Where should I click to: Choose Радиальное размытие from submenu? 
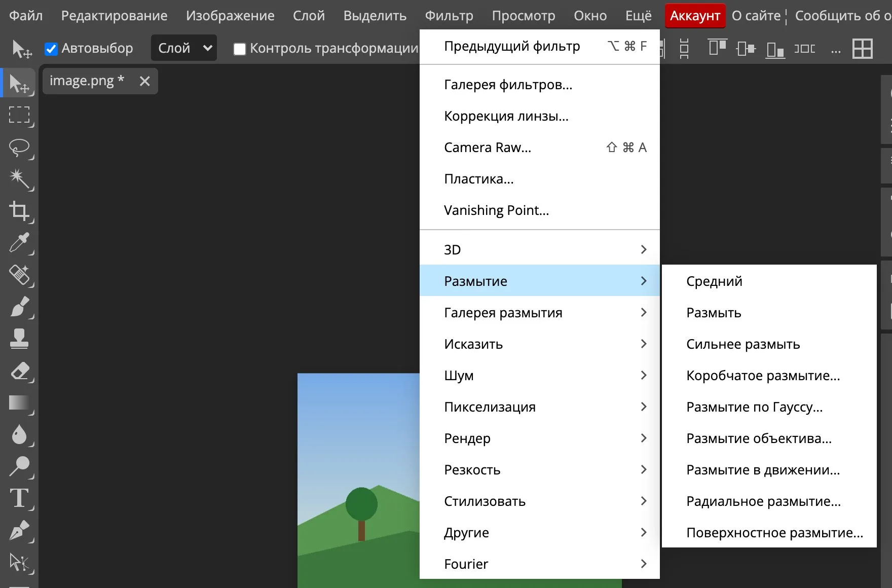(769, 501)
